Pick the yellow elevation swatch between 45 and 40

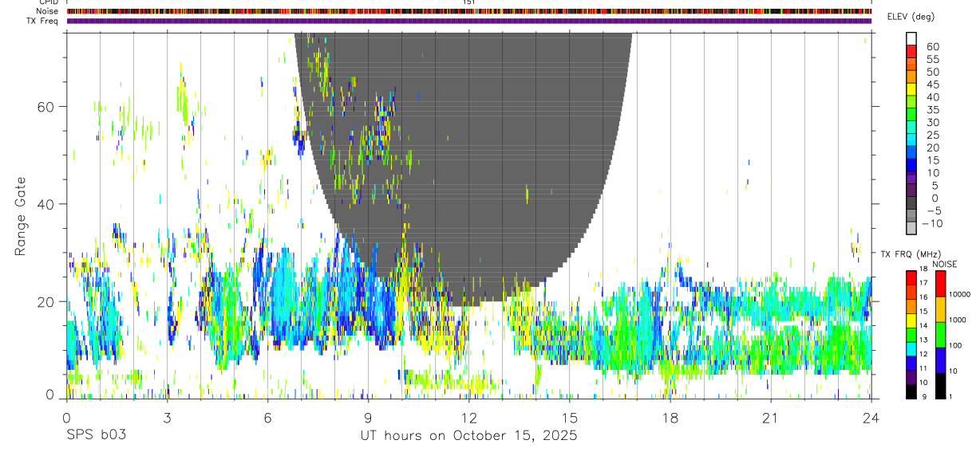click(x=911, y=89)
